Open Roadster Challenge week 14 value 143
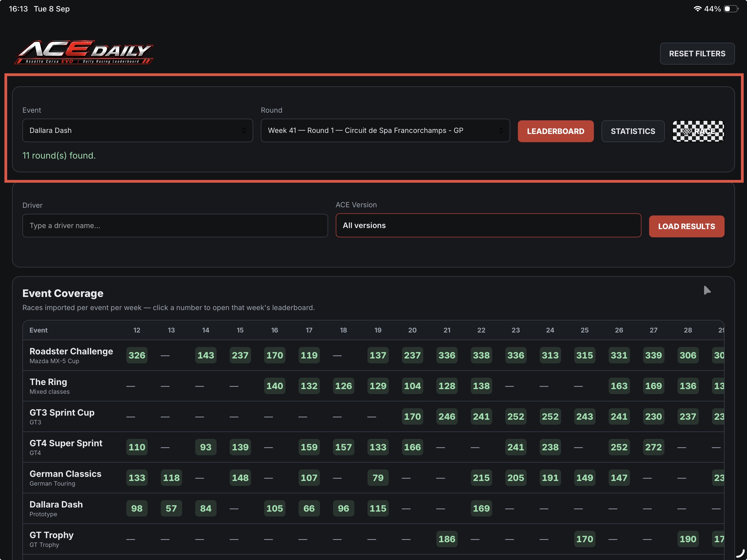747x560 pixels. [206, 355]
